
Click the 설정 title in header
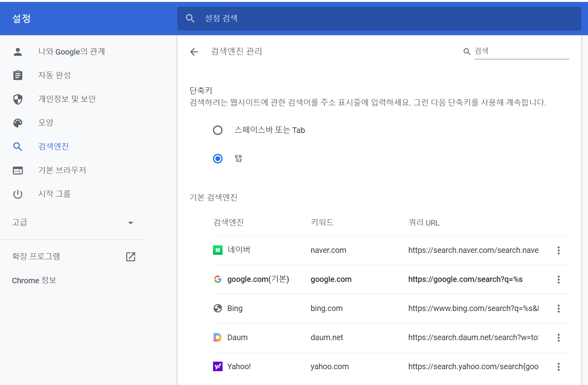(21, 19)
